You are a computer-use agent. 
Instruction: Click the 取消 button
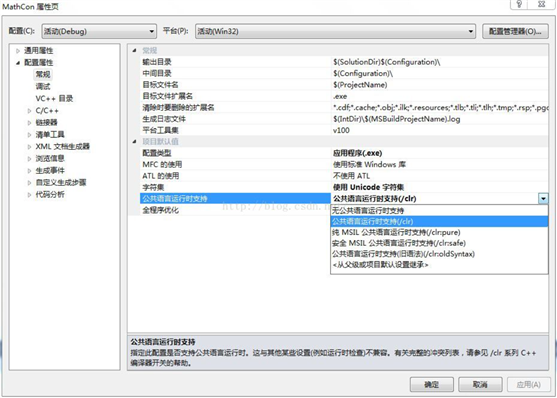click(480, 384)
